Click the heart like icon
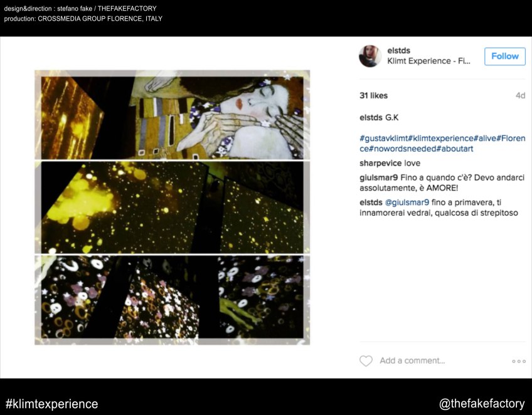This screenshot has width=532, height=415. coord(366,360)
